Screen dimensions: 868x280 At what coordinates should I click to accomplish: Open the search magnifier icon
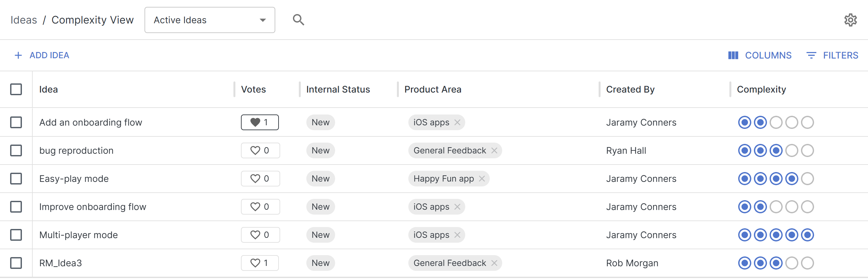[298, 20]
